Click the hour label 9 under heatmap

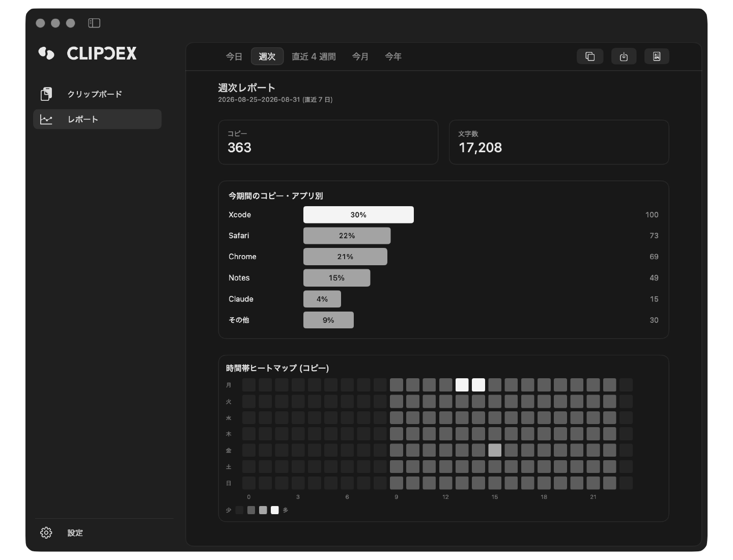[397, 497]
